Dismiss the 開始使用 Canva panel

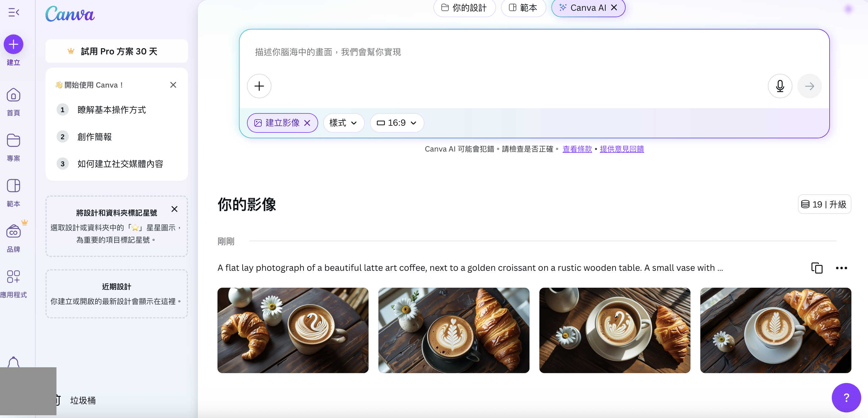(x=173, y=85)
